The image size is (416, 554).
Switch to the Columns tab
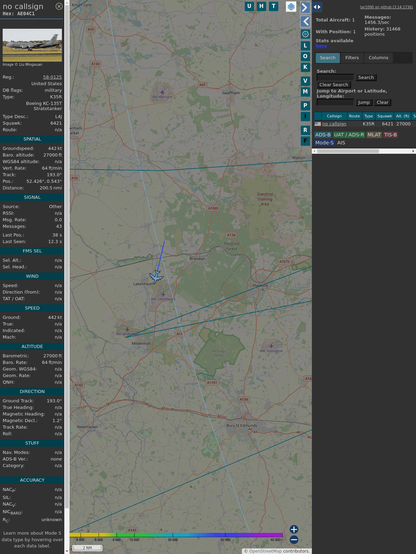378,58
